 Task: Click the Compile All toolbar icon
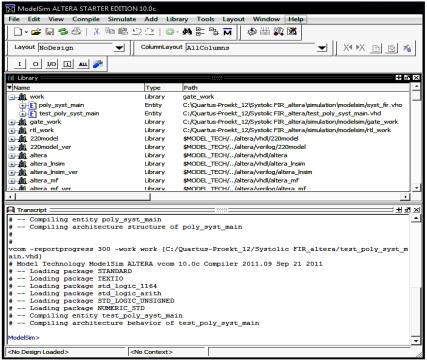[x=265, y=32]
